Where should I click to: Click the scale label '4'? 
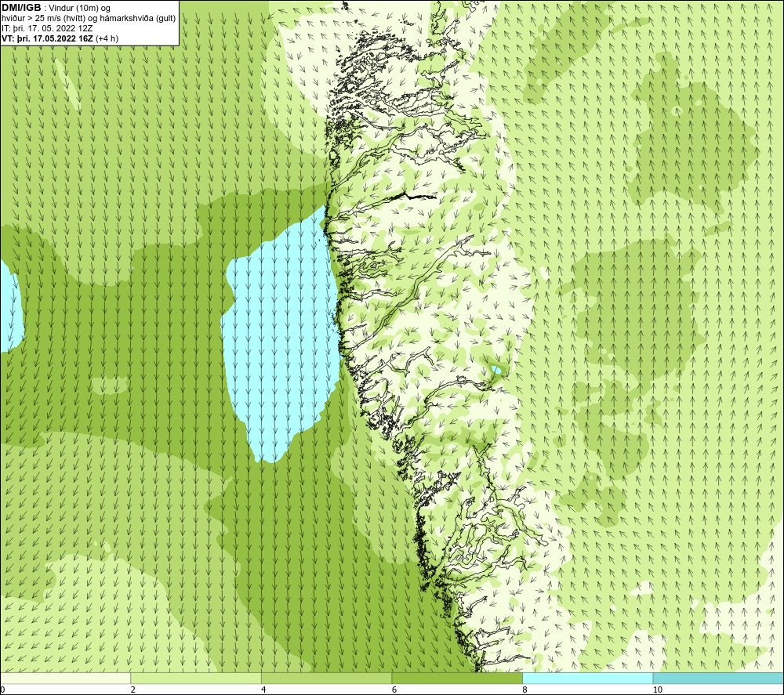263,690
